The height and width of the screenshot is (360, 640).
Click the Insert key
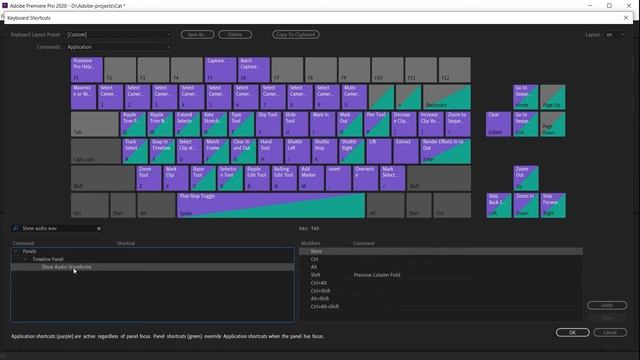(338, 178)
